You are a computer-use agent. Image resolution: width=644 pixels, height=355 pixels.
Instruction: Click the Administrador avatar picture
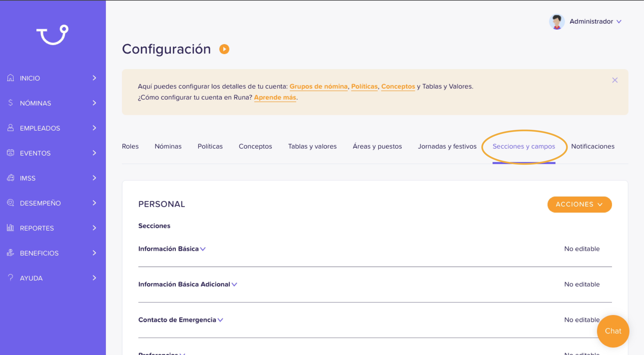[x=557, y=22]
